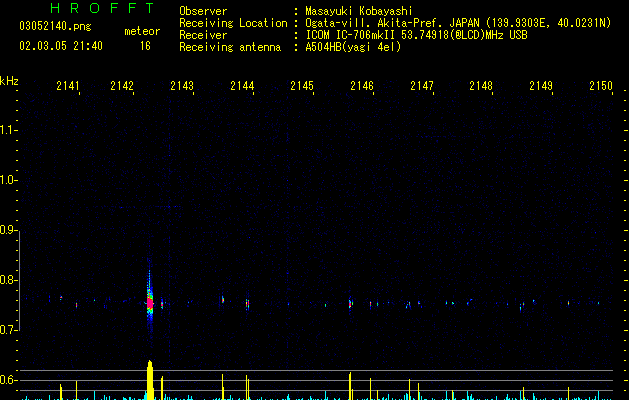Image resolution: width=629 pixels, height=400 pixels.
Task: Click the yellow power spike near 2146
Action: 350,386
